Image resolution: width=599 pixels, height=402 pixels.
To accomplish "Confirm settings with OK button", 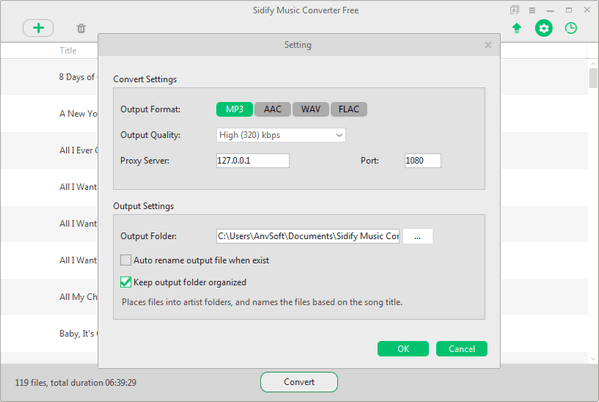I will 403,349.
